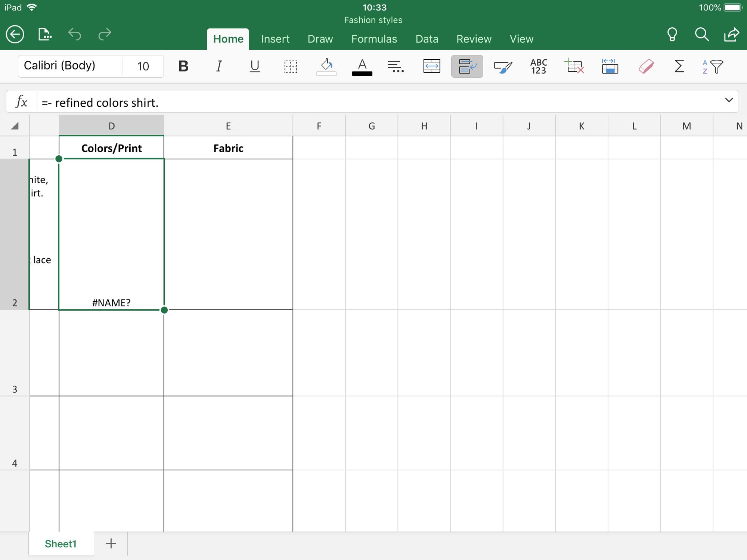Toggle the highlighted Wrap Text button
This screenshot has width=747, height=560.
coord(467,66)
